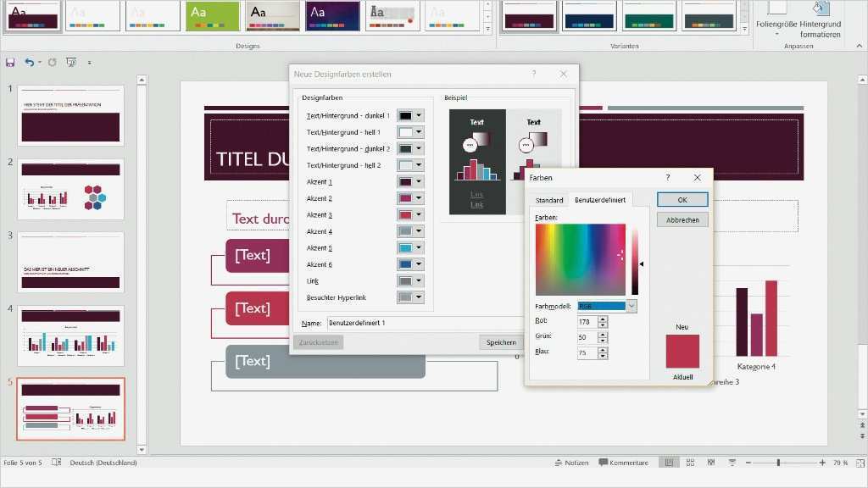
Task: Select slide 5 thumbnail in the slide panel
Action: [x=70, y=409]
